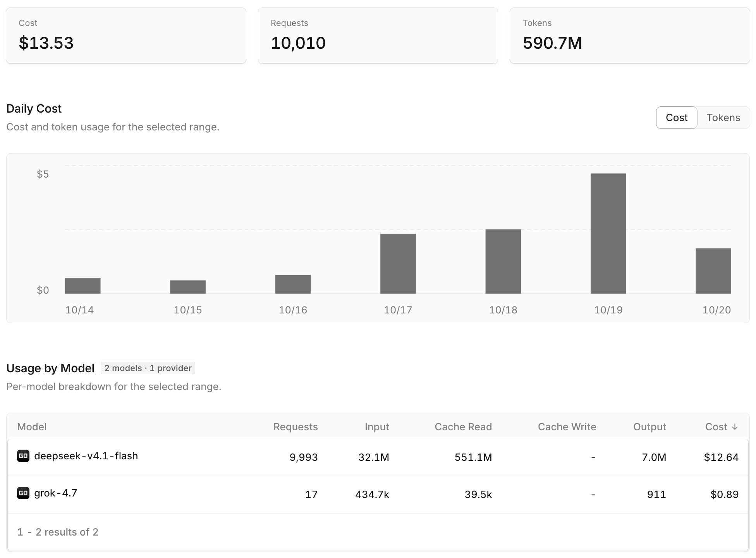Click the 7.0M output cell
This screenshot has height=558, width=756.
pos(654,457)
